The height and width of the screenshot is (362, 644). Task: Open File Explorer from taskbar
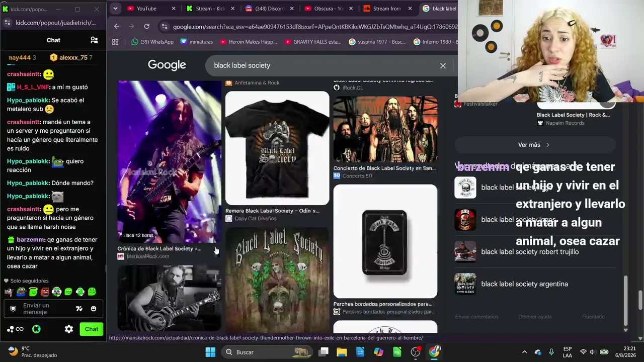point(342,352)
